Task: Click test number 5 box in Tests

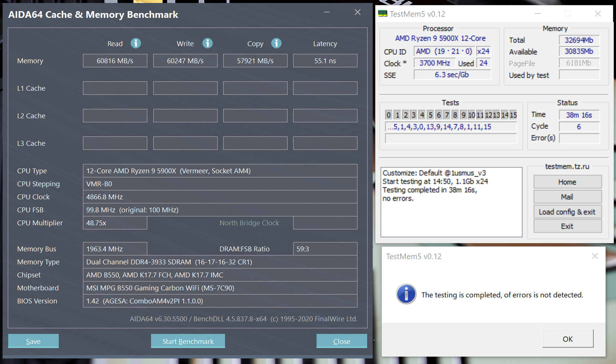Action: pos(430,115)
